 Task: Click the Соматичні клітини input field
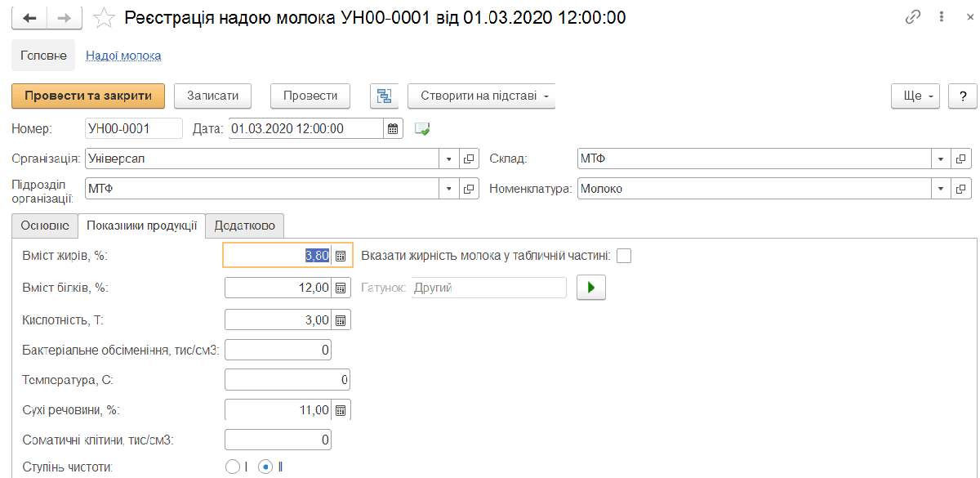(278, 440)
